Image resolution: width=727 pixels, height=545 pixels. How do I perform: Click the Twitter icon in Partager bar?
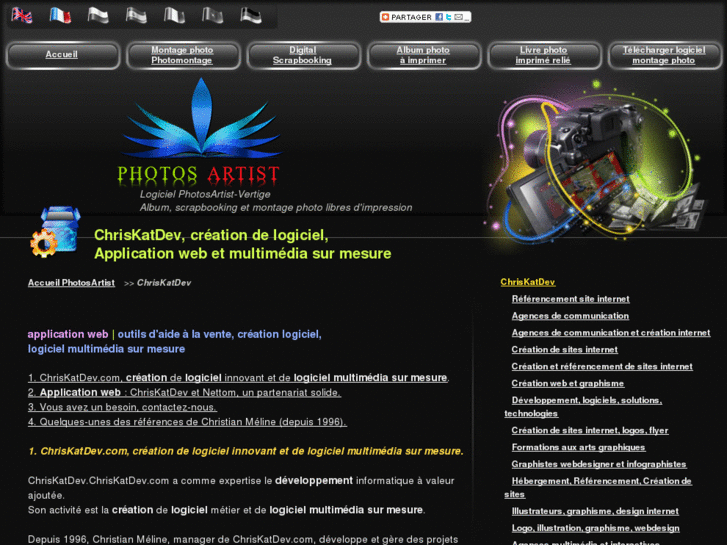pyautogui.click(x=448, y=17)
